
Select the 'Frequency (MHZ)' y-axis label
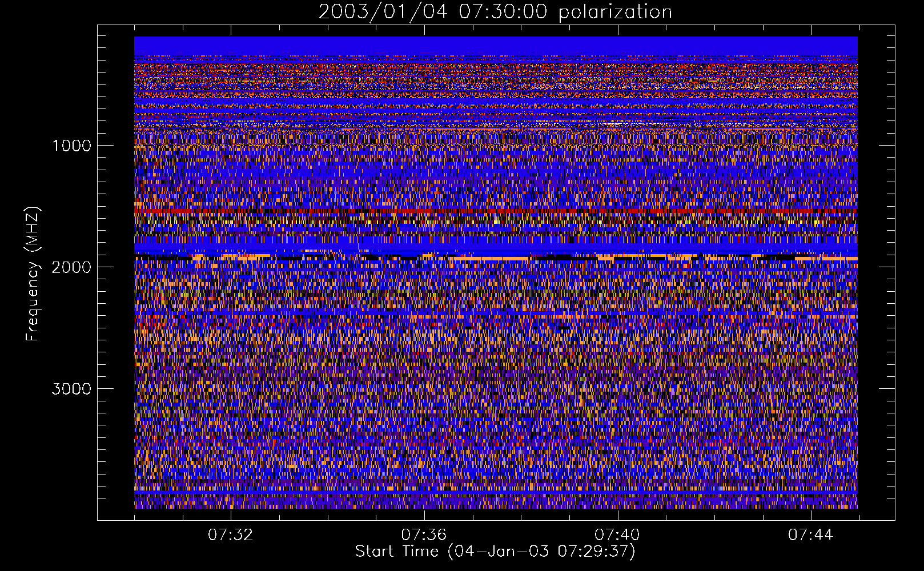click(x=33, y=274)
